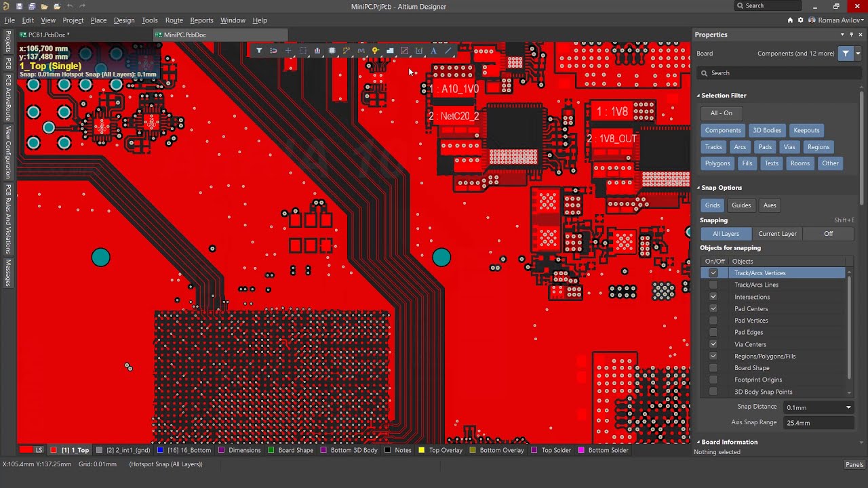Screen dimensions: 868x488
Task: Click the Place Keepout track icon
Action: click(x=404, y=51)
